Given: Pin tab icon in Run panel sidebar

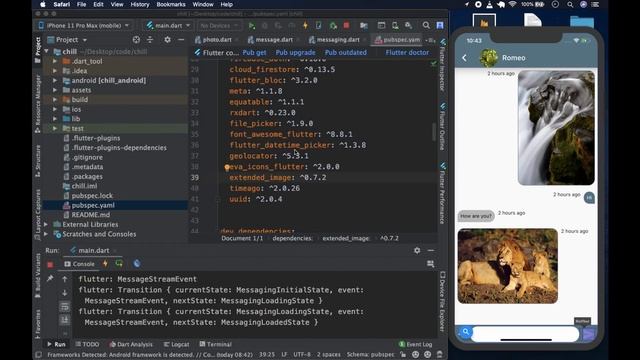Looking at the screenshot, I should click(x=50, y=279).
